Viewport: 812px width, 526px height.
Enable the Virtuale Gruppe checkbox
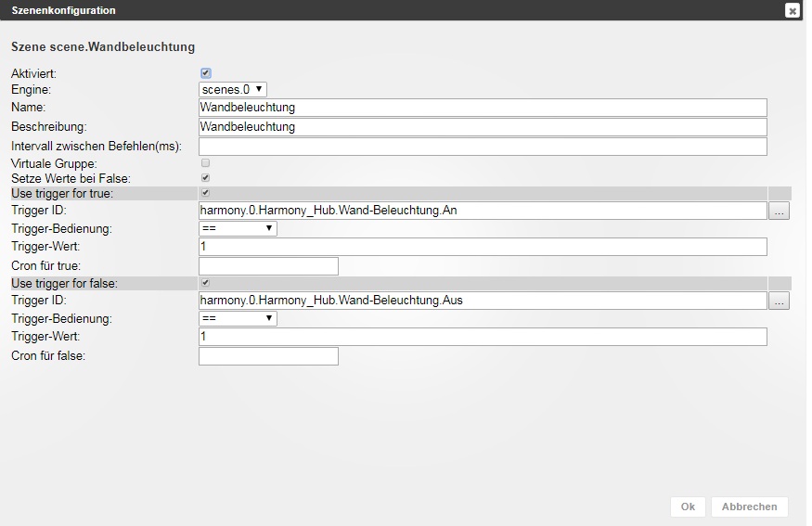coord(206,163)
